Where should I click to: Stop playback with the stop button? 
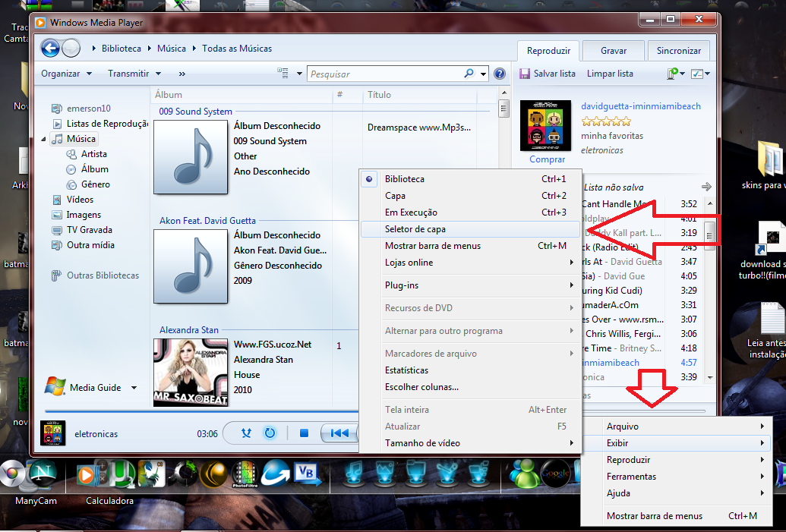pyautogui.click(x=304, y=433)
